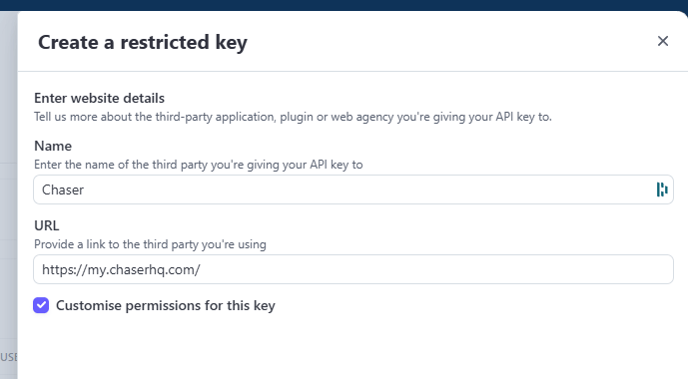Click the 'Tell us more about the third-party' description
This screenshot has width=688, height=379.
point(293,117)
